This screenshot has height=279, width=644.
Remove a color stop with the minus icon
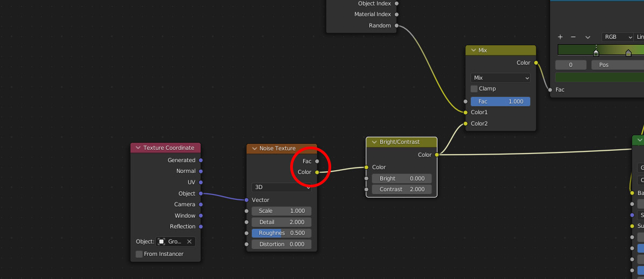(x=573, y=37)
